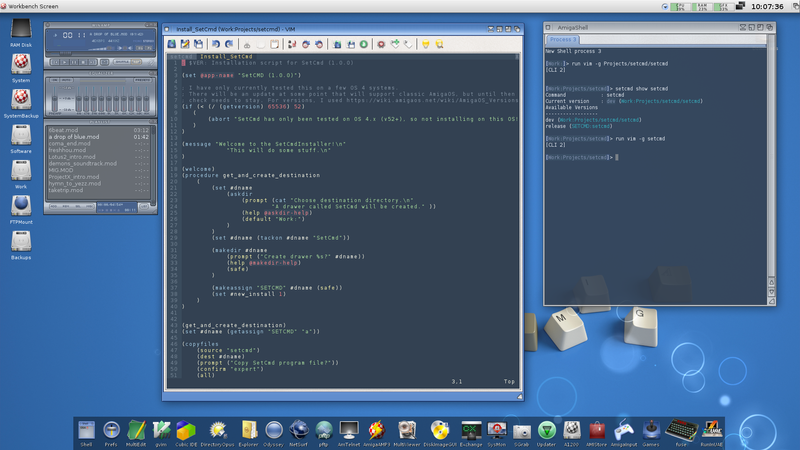
Task: Open the RAM Disk desktop icon
Action: [21, 32]
